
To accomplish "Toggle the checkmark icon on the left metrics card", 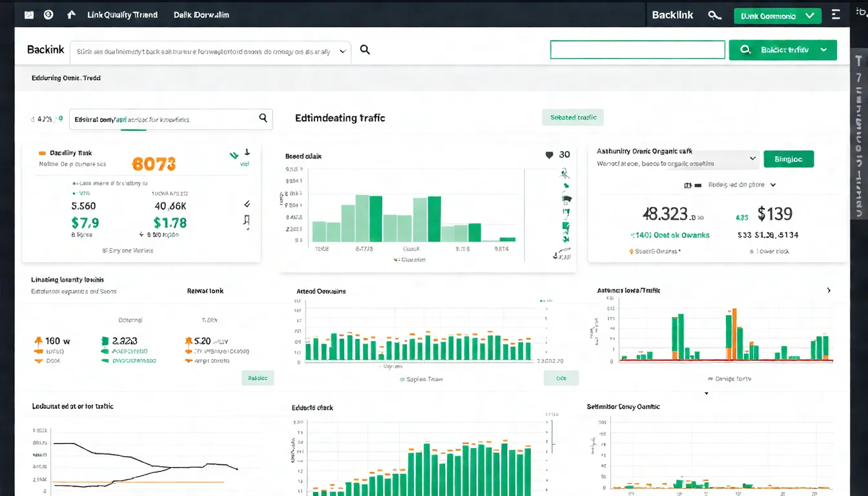I will point(246,203).
